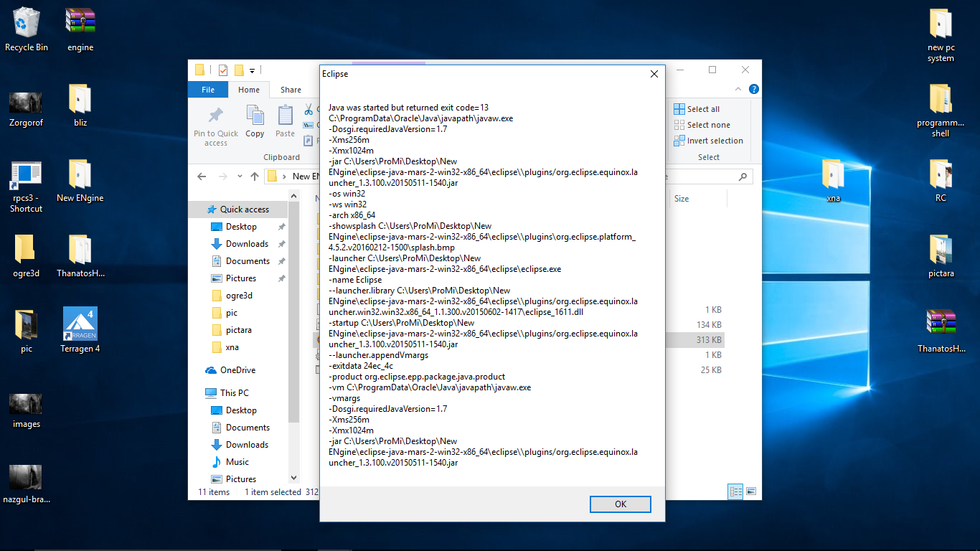Image resolution: width=980 pixels, height=551 pixels.
Task: Select the ogre3d desktop folder
Action: click(x=27, y=255)
